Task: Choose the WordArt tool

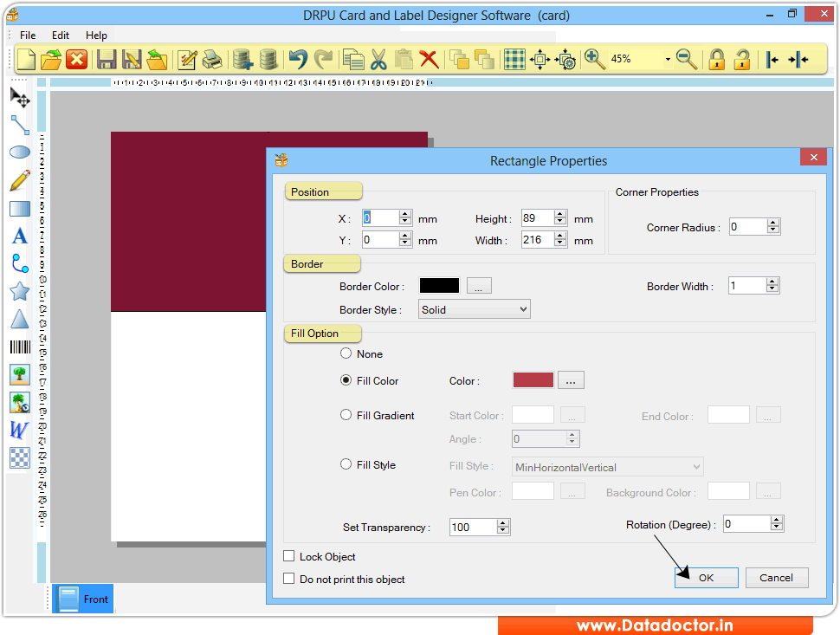Action: click(x=19, y=431)
